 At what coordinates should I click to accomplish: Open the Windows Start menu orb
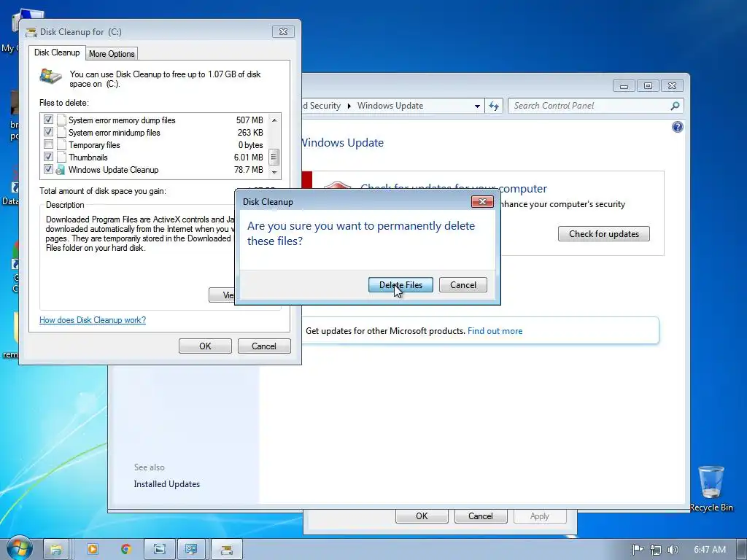(19, 548)
